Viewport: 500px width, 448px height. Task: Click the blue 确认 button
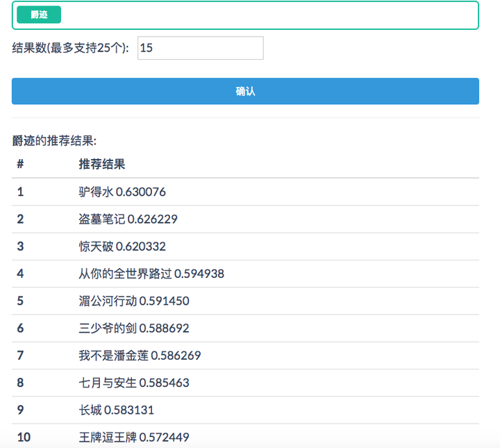(x=245, y=91)
